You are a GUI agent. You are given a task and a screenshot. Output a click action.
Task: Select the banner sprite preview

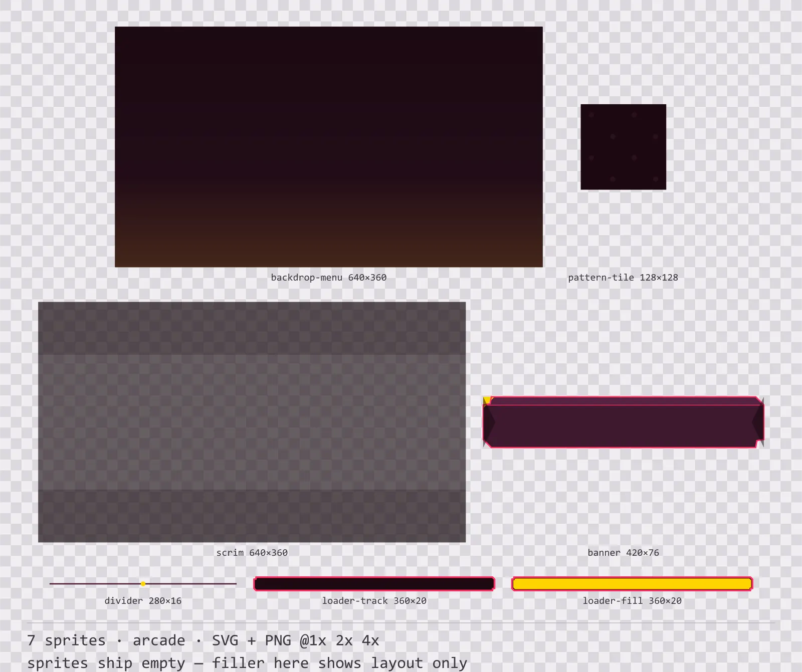coord(624,422)
